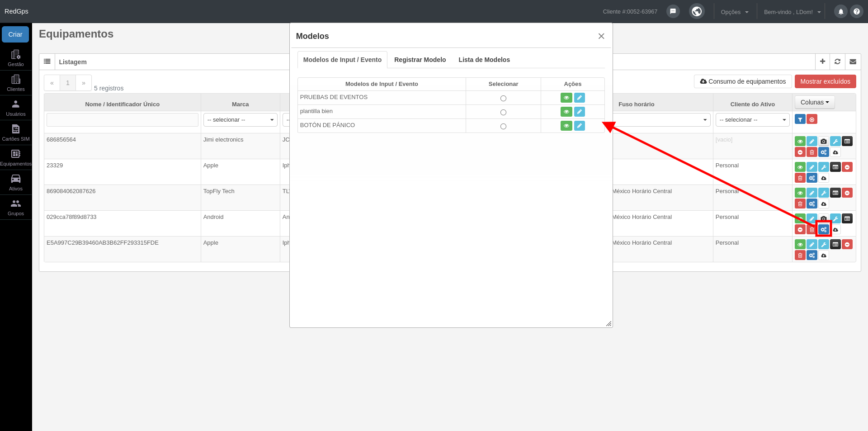Click Mostrar excluídos button
This screenshot has height=431, width=868.
(825, 81)
